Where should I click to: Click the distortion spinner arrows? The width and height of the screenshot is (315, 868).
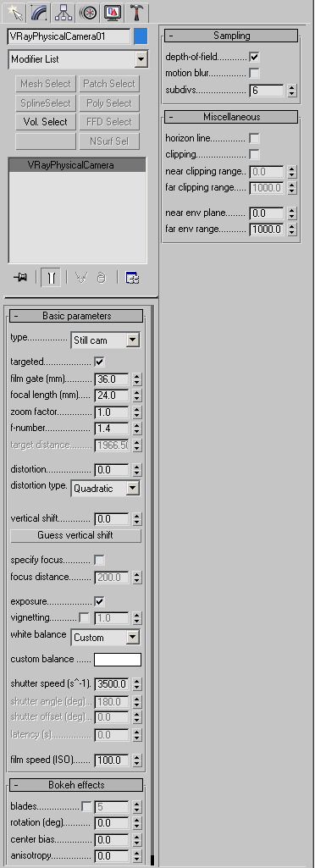point(136,470)
